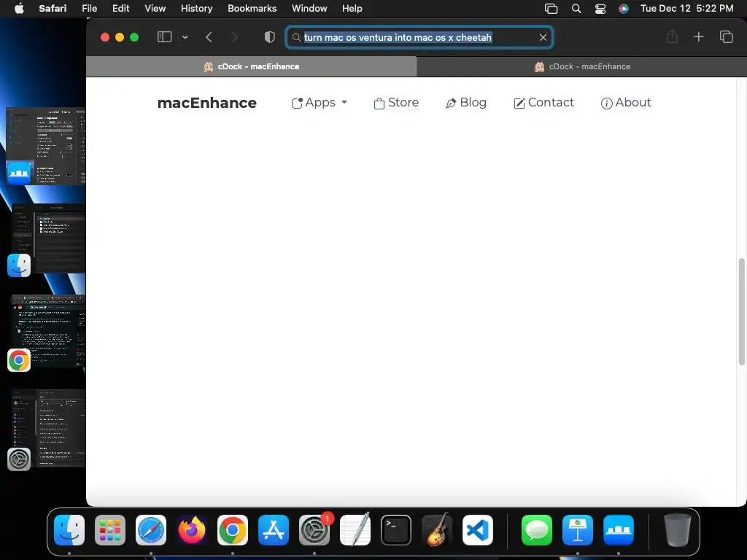Go back to the previous page
The image size is (747, 560).
coord(209,37)
